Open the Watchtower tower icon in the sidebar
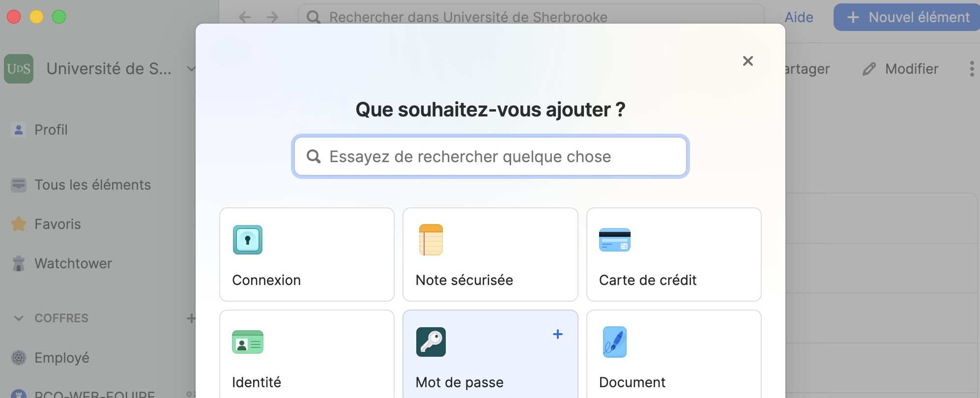This screenshot has width=980, height=398. point(19,264)
